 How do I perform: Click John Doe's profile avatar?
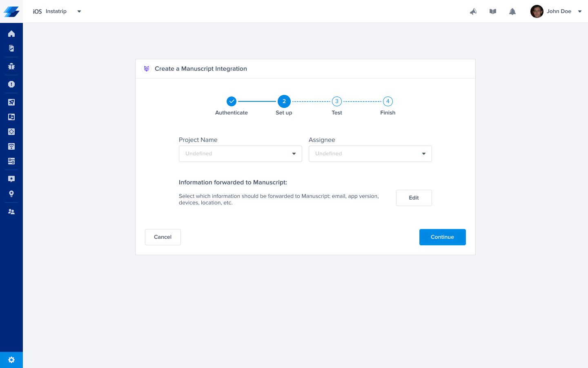(537, 11)
